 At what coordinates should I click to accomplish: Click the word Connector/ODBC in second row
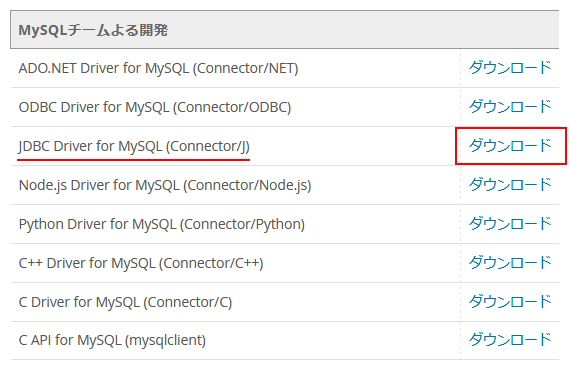click(x=232, y=107)
